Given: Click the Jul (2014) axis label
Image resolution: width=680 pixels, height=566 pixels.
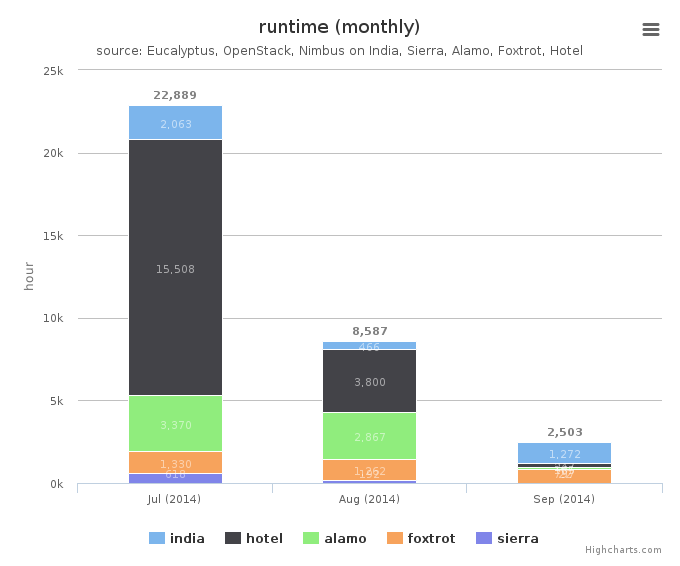Looking at the screenshot, I should coord(174,499).
